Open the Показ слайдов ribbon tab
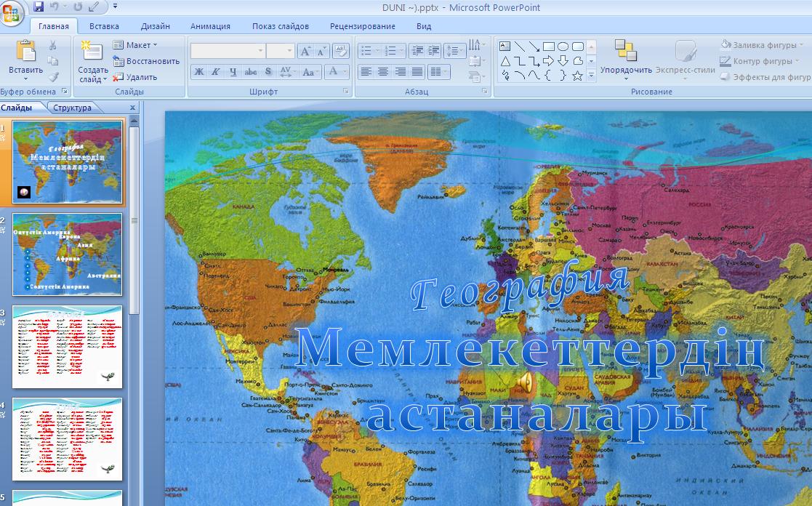The width and height of the screenshot is (812, 506). pos(280,26)
